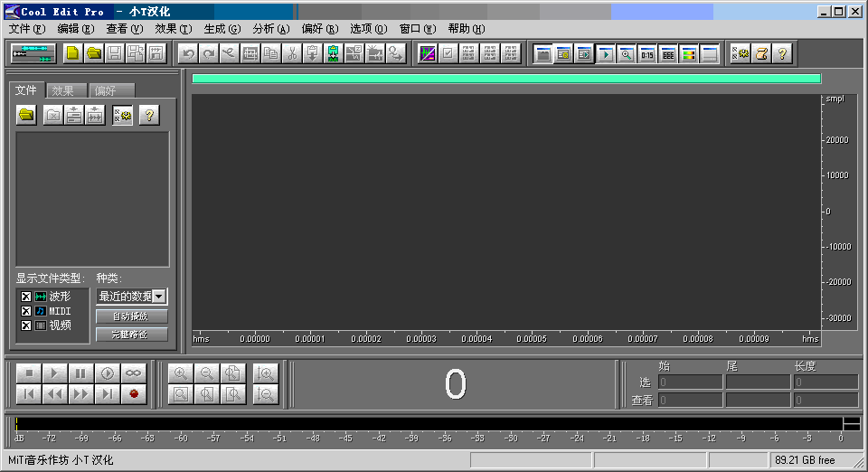Screen dimensions: 868x472
Task: Expand the 最近的数据 sort dropdown
Action: tap(159, 297)
